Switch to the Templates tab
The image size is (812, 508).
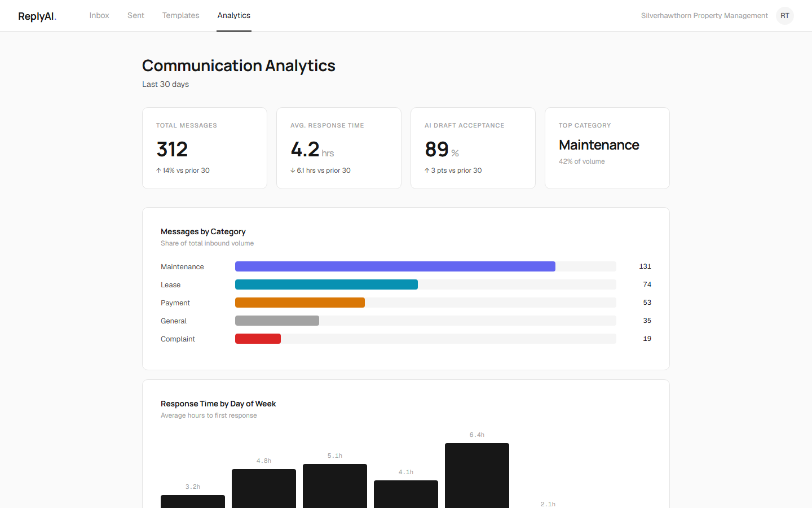pos(181,15)
